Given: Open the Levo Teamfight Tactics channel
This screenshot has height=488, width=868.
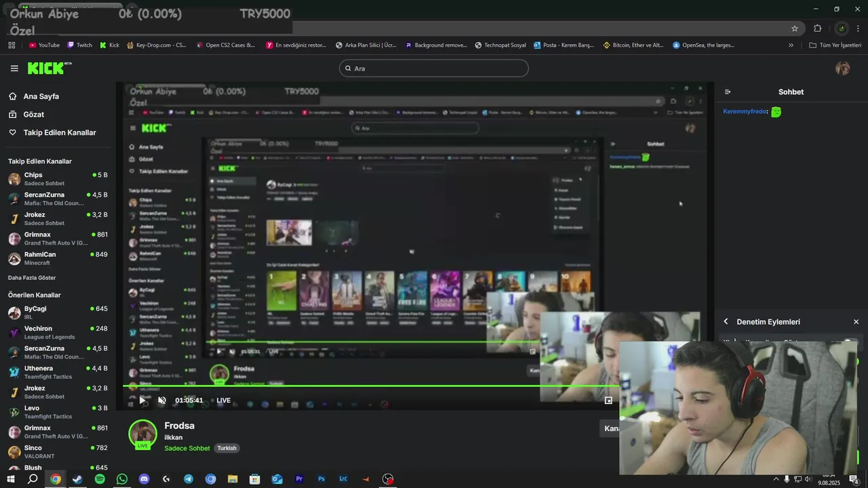Looking at the screenshot, I should (58, 412).
